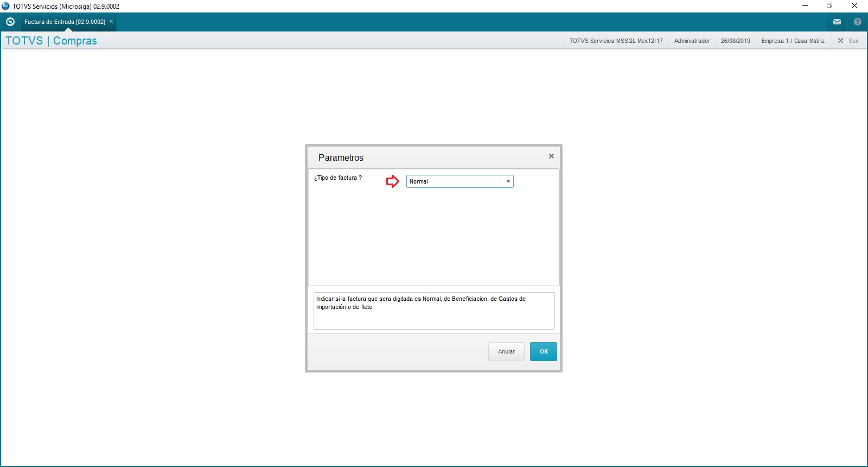The height and width of the screenshot is (467, 868).
Task: Click the Anular button
Action: pyautogui.click(x=506, y=351)
